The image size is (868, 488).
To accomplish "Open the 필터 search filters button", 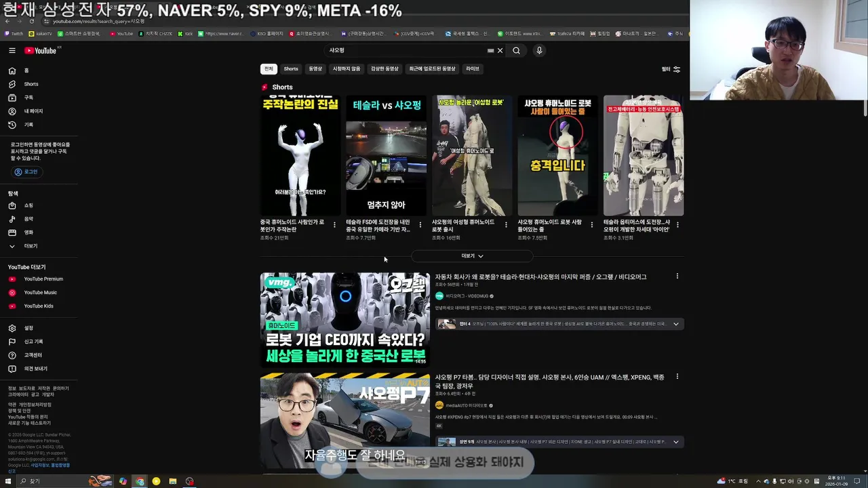I will coord(671,69).
